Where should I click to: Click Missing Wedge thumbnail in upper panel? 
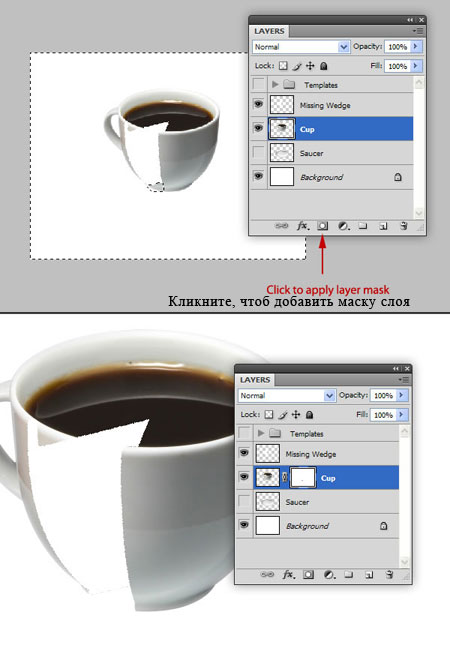282,105
